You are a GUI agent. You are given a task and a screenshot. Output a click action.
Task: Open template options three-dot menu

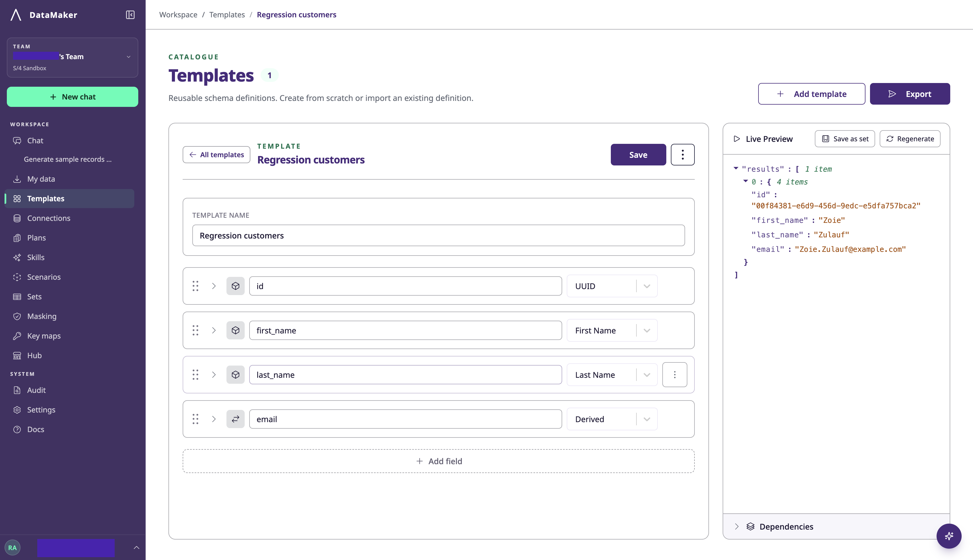point(683,155)
